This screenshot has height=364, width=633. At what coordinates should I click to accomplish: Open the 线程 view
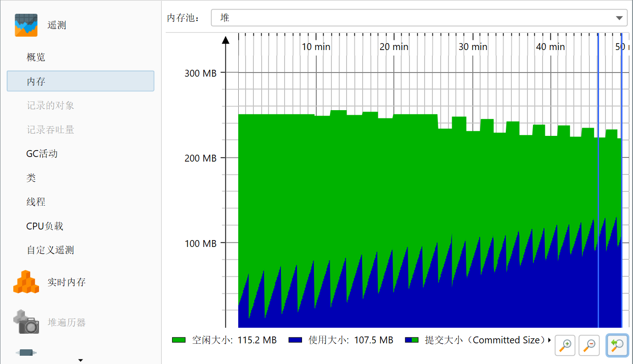[x=36, y=202]
